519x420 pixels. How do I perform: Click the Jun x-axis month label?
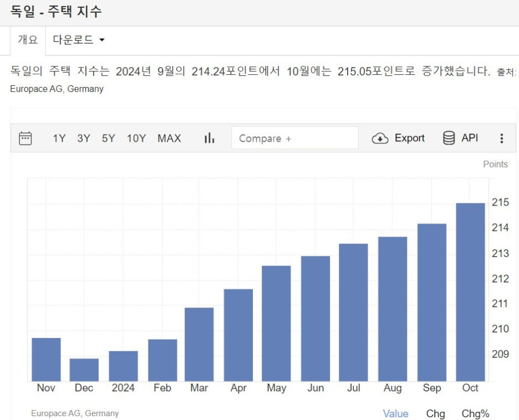click(x=316, y=388)
